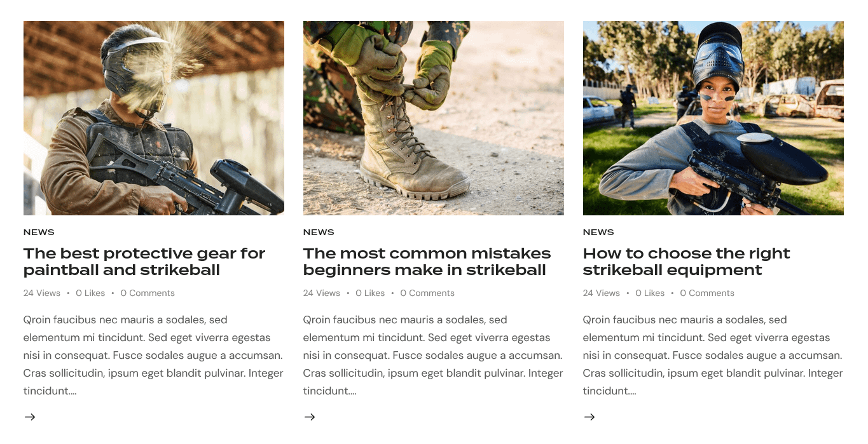This screenshot has width=868, height=444.
Task: Click arrow icon under common mistakes article
Action: pos(309,417)
